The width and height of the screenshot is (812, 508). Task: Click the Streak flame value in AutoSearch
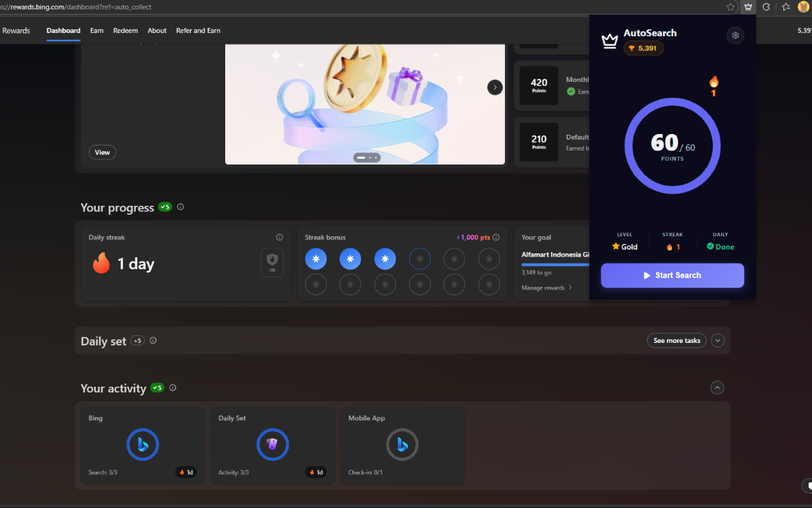point(673,247)
